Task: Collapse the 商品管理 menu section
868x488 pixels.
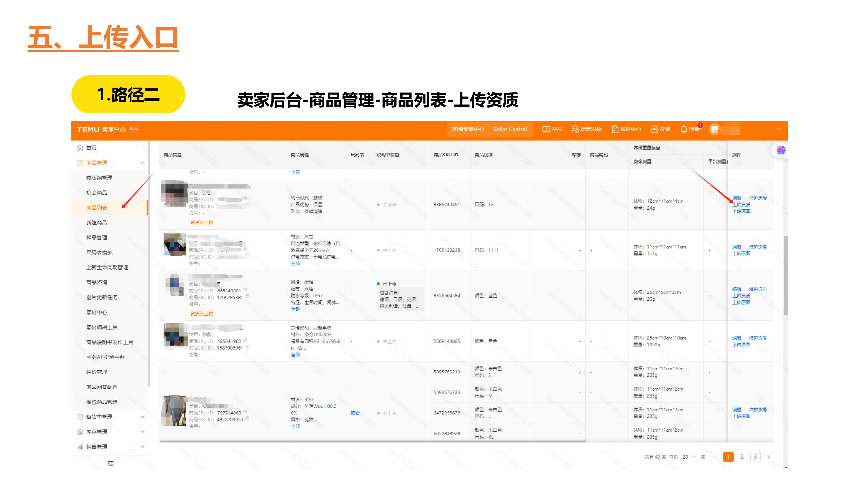Action: 143,163
